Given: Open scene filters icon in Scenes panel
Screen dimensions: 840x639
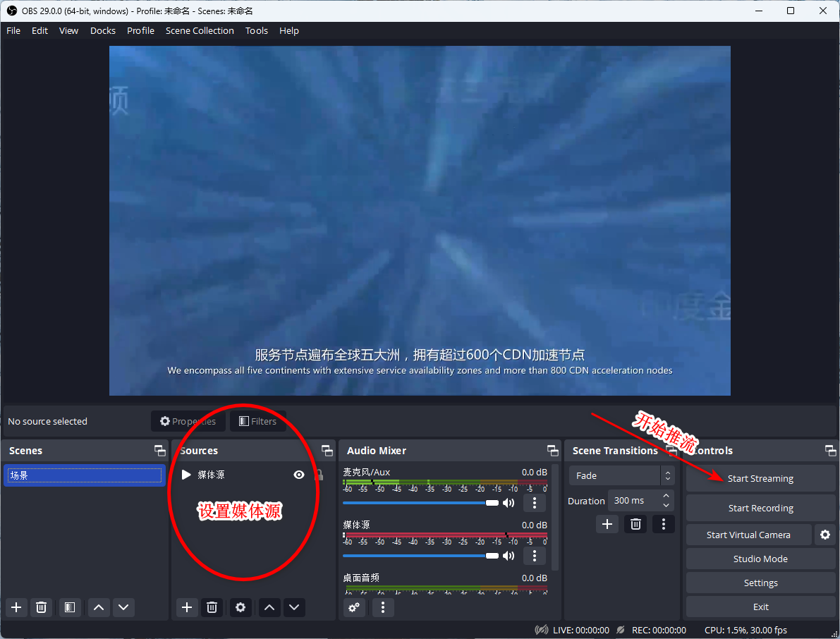Looking at the screenshot, I should click(69, 607).
